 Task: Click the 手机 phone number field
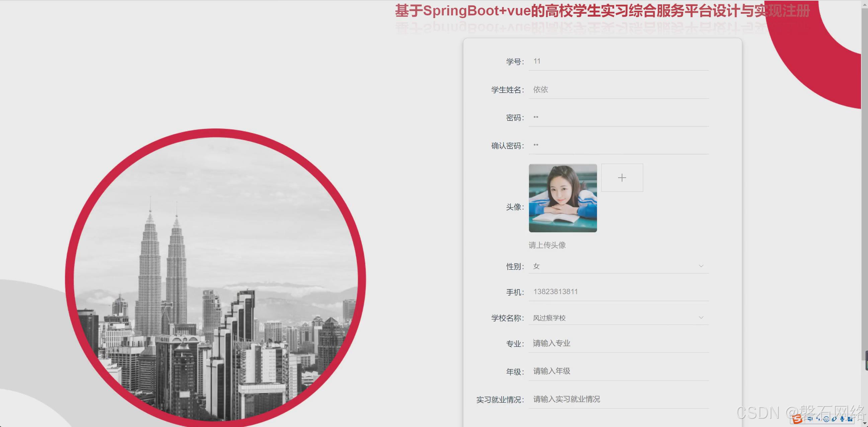618,292
